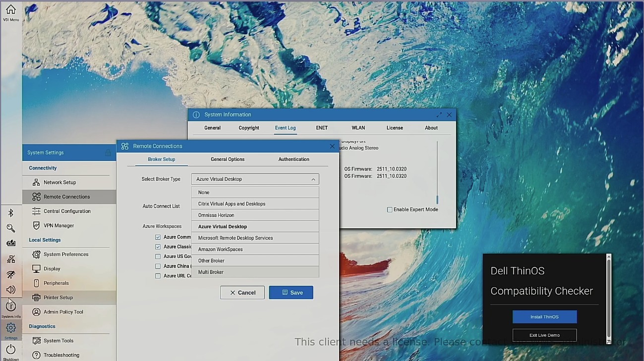
Task: Check the Azure US Gov workspace checkbox
Action: click(158, 257)
